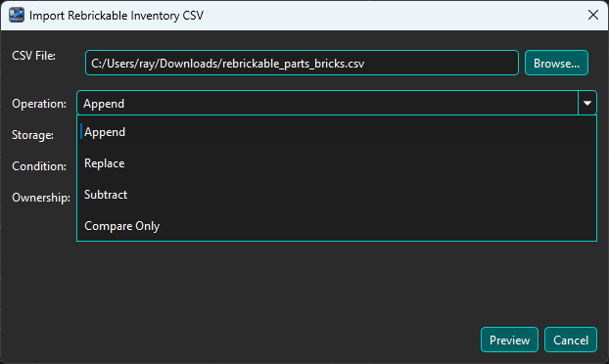Click the dialog title 'Import Rebrickable Inventory CSV'

click(x=117, y=16)
